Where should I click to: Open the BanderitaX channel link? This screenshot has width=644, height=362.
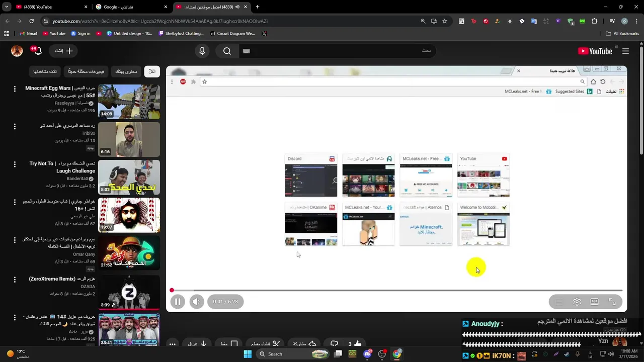pos(77,178)
